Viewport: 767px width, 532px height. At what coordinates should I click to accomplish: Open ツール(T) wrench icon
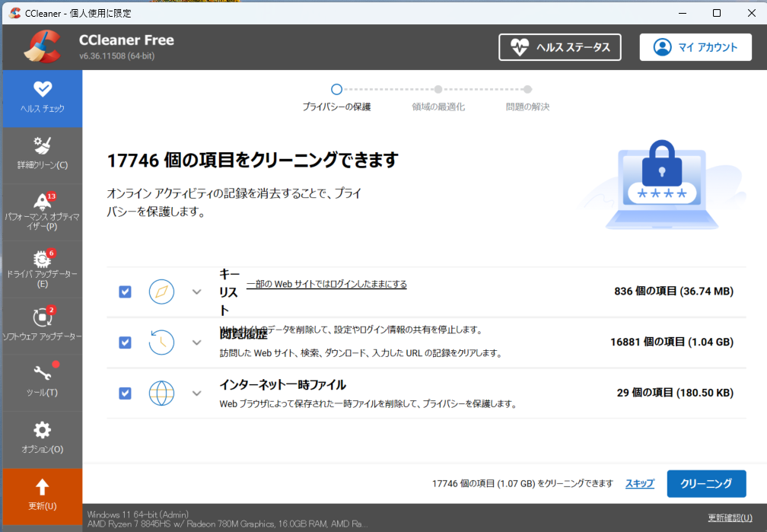point(43,382)
